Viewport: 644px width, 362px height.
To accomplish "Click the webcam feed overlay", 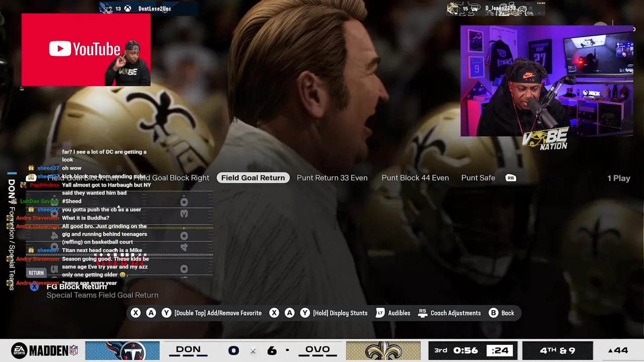I will pyautogui.click(x=547, y=81).
